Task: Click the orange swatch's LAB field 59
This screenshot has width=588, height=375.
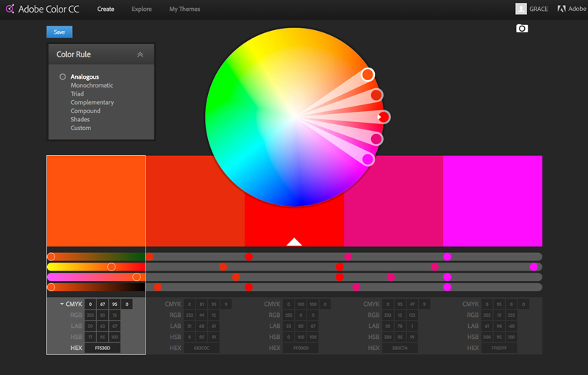Action: pyautogui.click(x=90, y=326)
